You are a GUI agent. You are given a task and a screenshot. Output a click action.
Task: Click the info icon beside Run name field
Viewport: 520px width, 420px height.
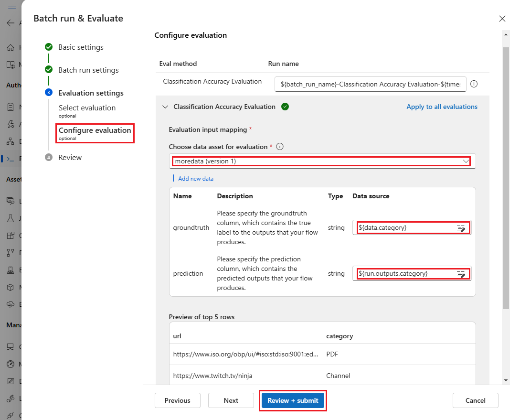474,84
